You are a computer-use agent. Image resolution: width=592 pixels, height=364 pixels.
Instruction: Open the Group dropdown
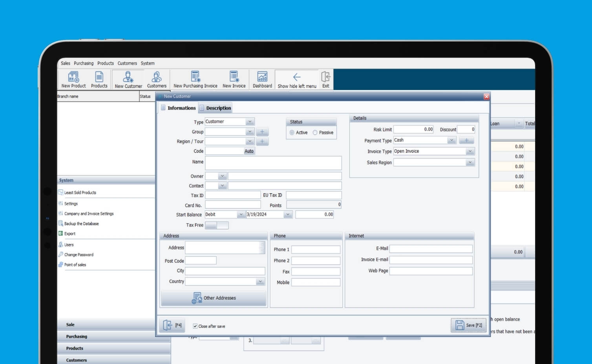[x=250, y=132]
